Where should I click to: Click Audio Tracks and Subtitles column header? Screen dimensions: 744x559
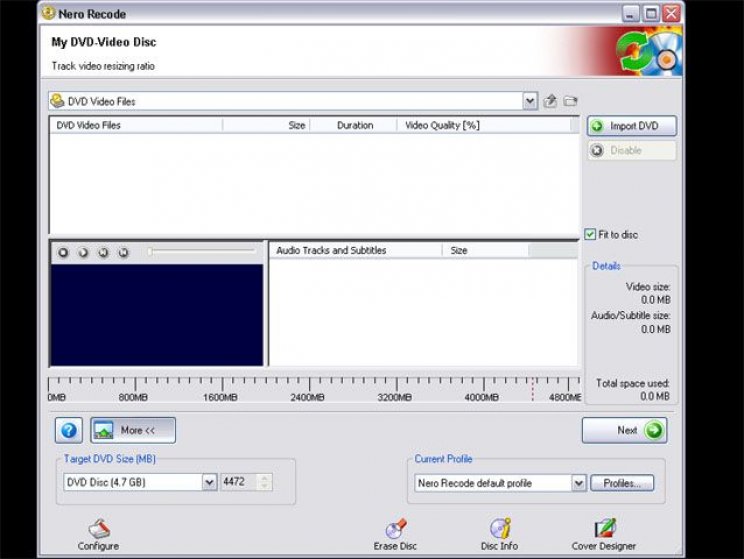point(356,251)
